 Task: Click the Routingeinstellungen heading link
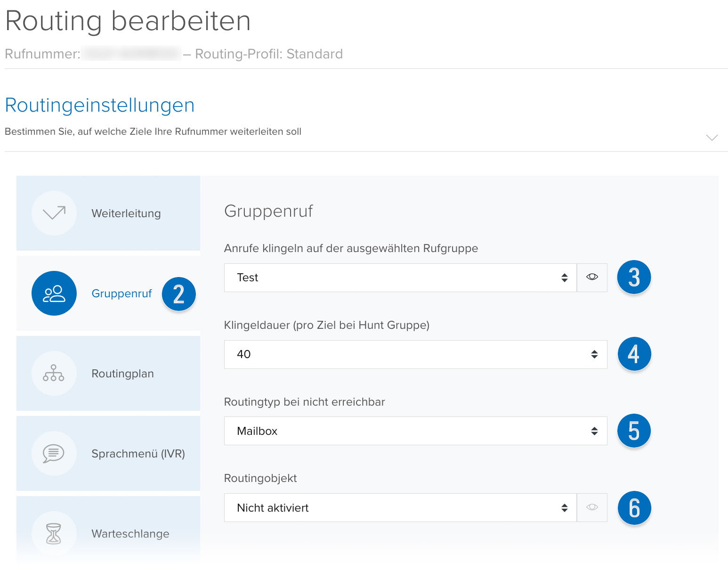pyautogui.click(x=100, y=105)
